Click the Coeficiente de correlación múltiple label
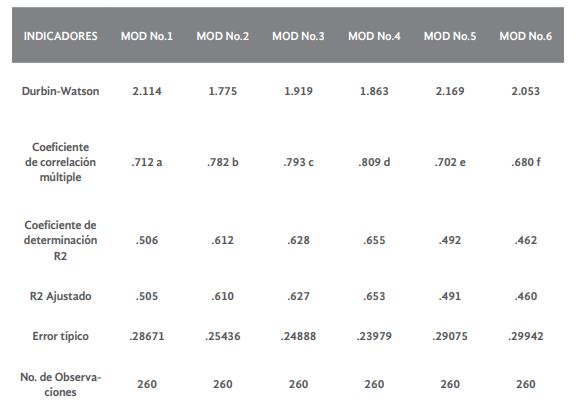This screenshot has height=413, width=577. [60, 162]
